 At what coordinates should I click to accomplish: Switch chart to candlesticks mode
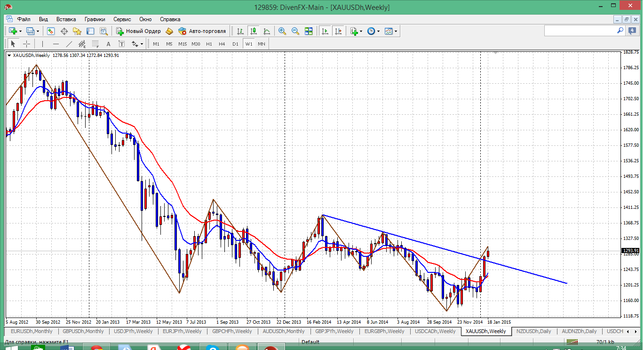(x=254, y=31)
